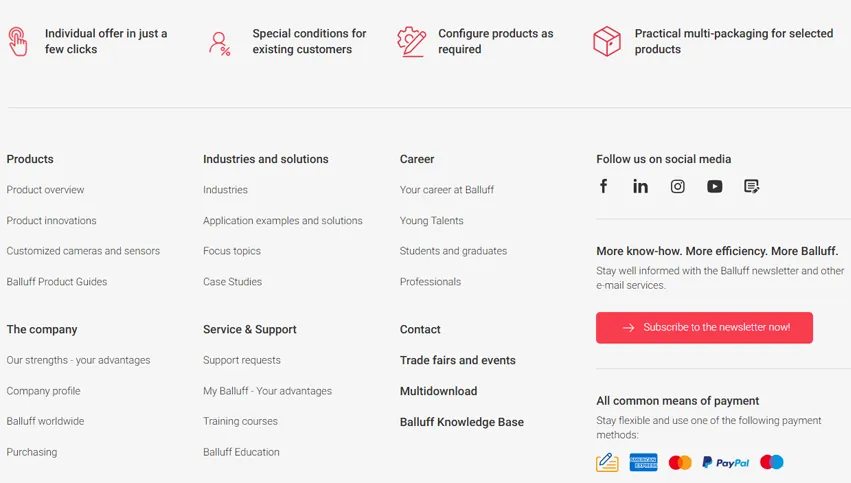Viewport: 851px width, 483px height.
Task: Open Support requests link
Action: click(x=241, y=360)
